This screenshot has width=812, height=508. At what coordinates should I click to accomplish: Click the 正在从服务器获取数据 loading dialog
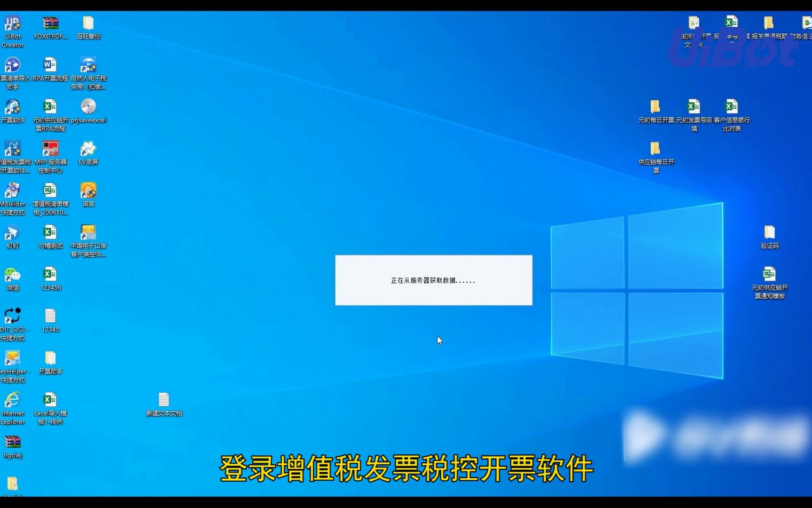point(433,280)
